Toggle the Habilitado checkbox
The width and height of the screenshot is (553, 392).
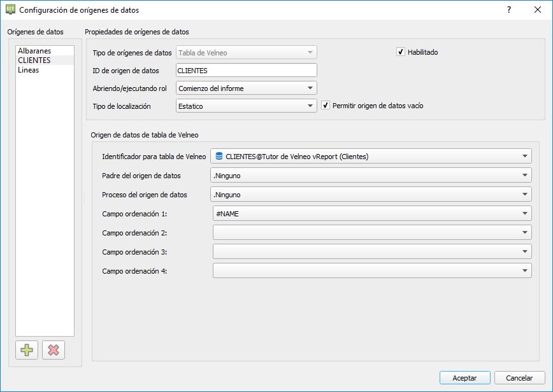[x=401, y=52]
